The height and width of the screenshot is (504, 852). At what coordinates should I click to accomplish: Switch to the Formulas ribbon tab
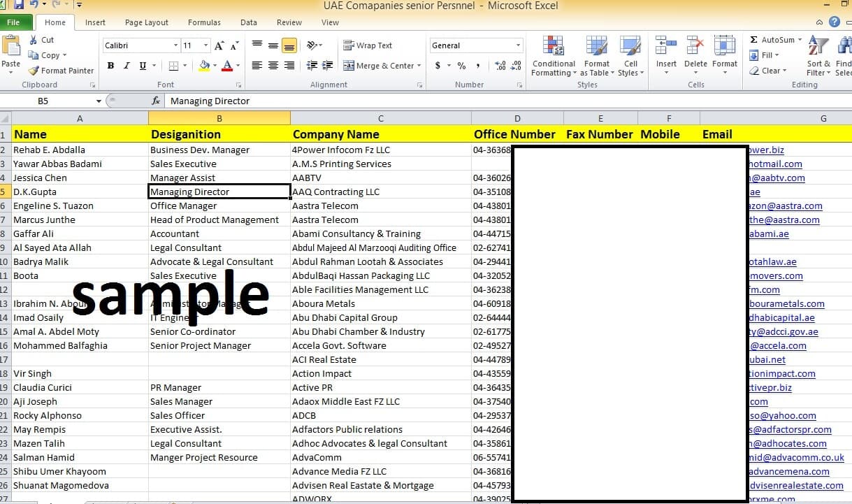click(x=204, y=22)
